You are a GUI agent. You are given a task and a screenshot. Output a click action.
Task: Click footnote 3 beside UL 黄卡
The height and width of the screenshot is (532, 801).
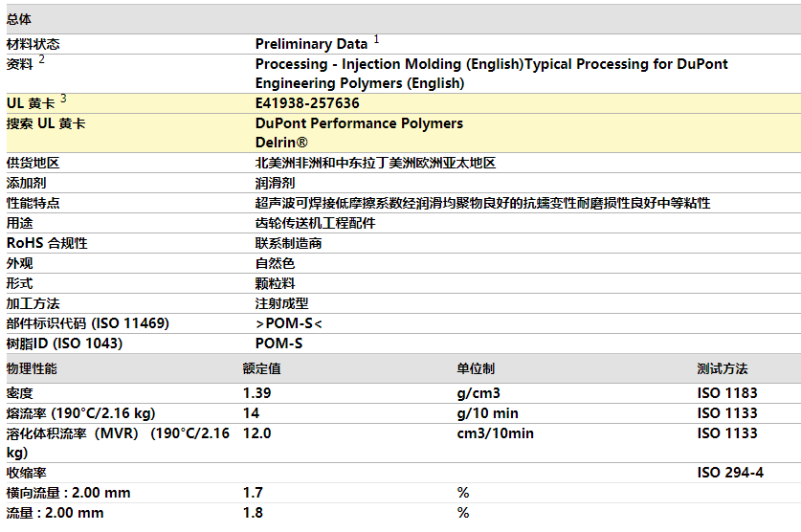tap(63, 99)
